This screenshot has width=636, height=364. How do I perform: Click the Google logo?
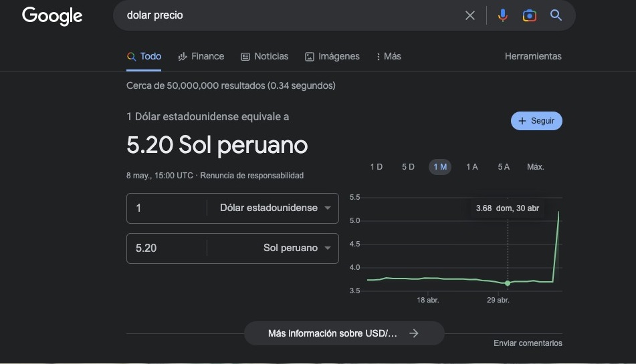pyautogui.click(x=52, y=16)
